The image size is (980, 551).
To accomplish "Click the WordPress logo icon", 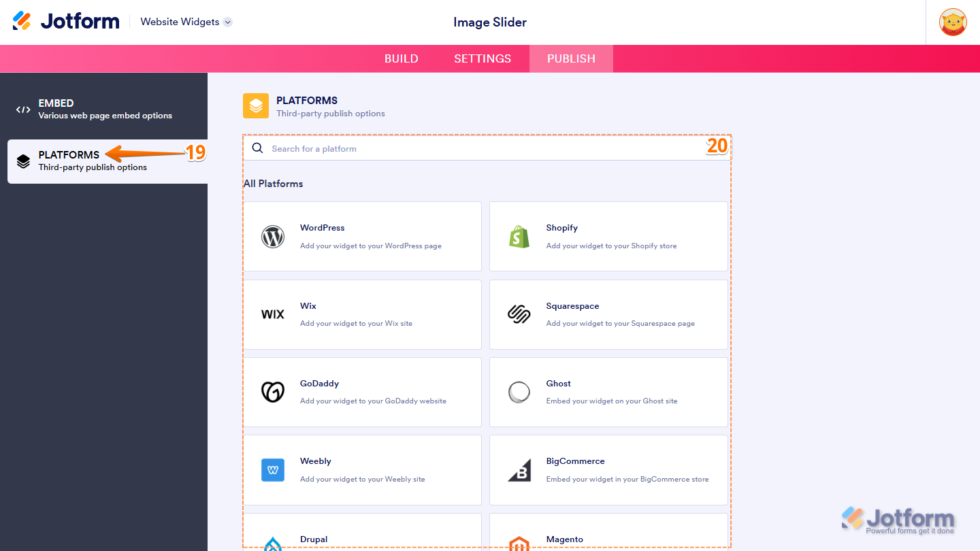I will (x=273, y=237).
